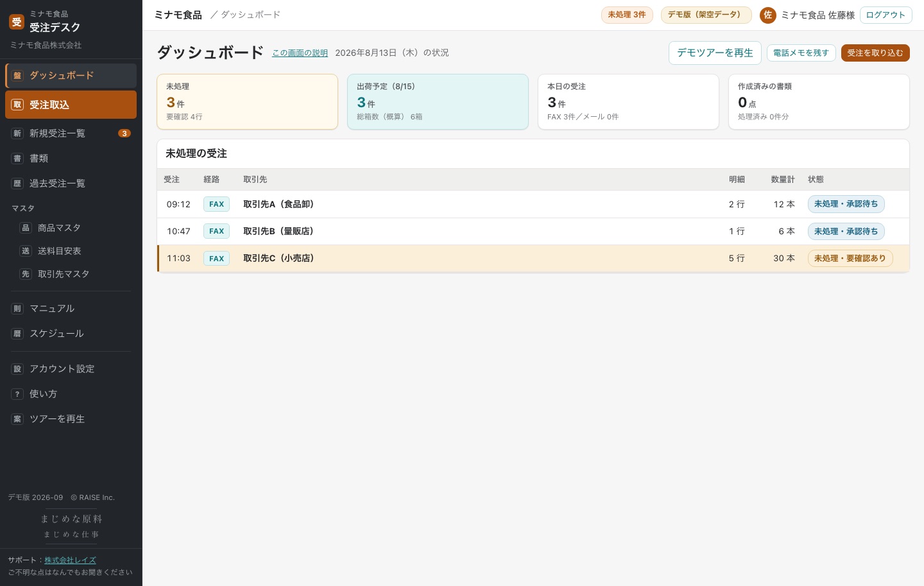Click the FAX badge for 取引先A
This screenshot has width=924, height=586.
point(216,204)
